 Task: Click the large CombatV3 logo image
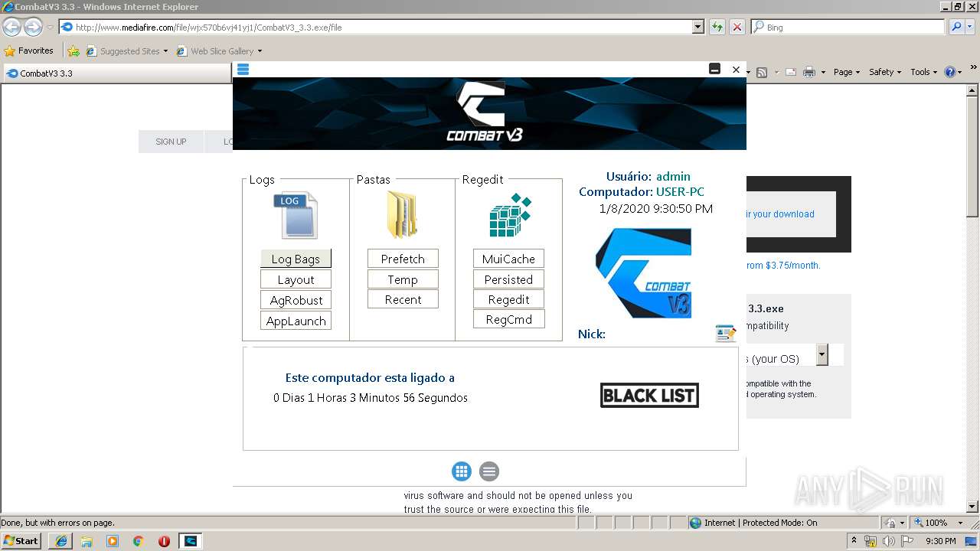pyautogui.click(x=643, y=273)
